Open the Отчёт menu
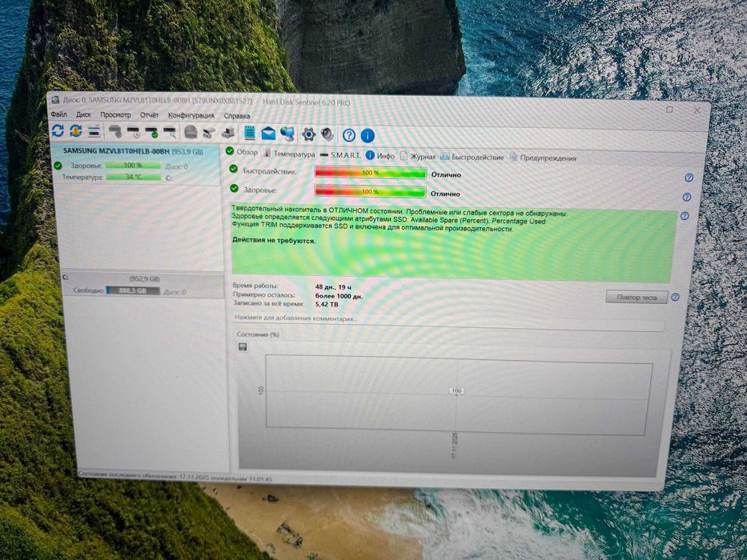Screen dimensions: 747x560 (x=149, y=115)
